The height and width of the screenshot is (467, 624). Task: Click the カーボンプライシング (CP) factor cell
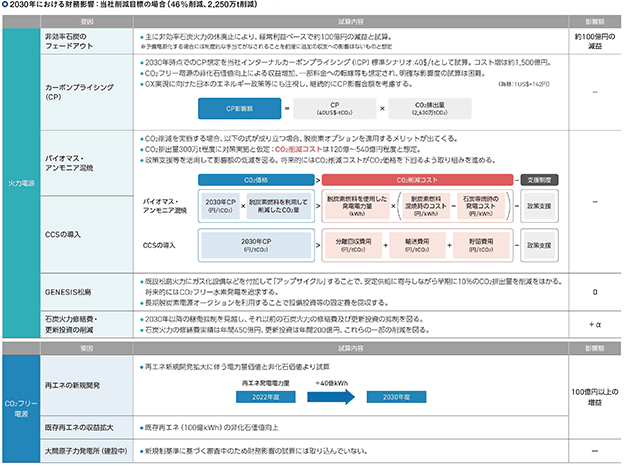(x=87, y=92)
